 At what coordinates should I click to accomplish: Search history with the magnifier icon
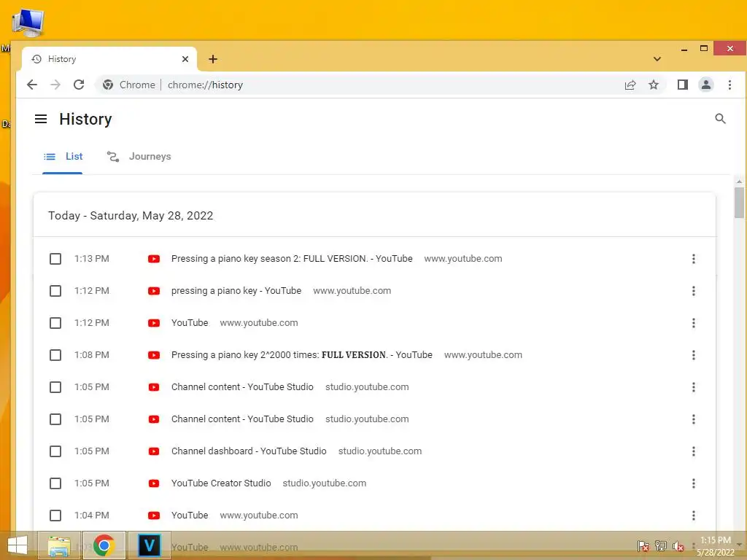click(720, 119)
